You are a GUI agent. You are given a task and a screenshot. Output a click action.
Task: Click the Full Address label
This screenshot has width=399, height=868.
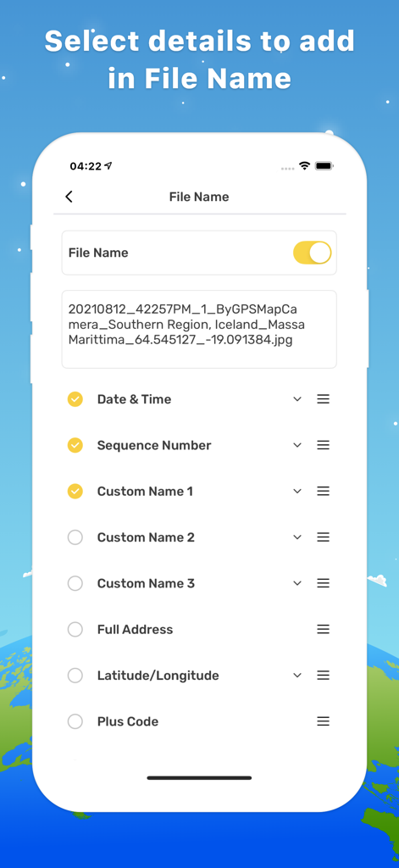135,630
